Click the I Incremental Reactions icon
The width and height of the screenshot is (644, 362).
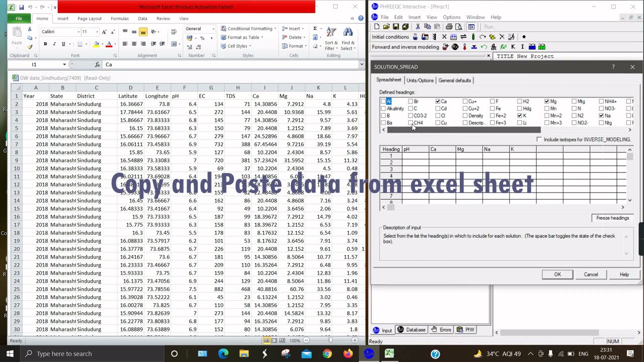pos(522,47)
